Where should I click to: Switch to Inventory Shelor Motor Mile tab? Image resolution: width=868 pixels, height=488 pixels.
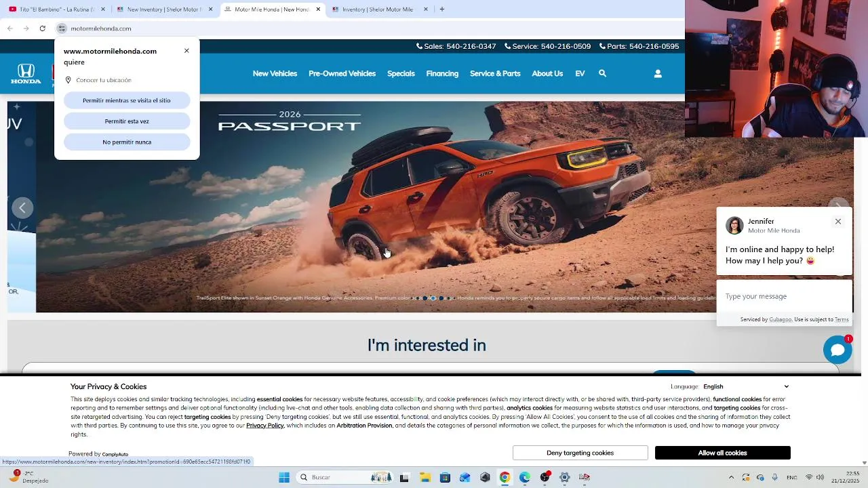coord(380,9)
